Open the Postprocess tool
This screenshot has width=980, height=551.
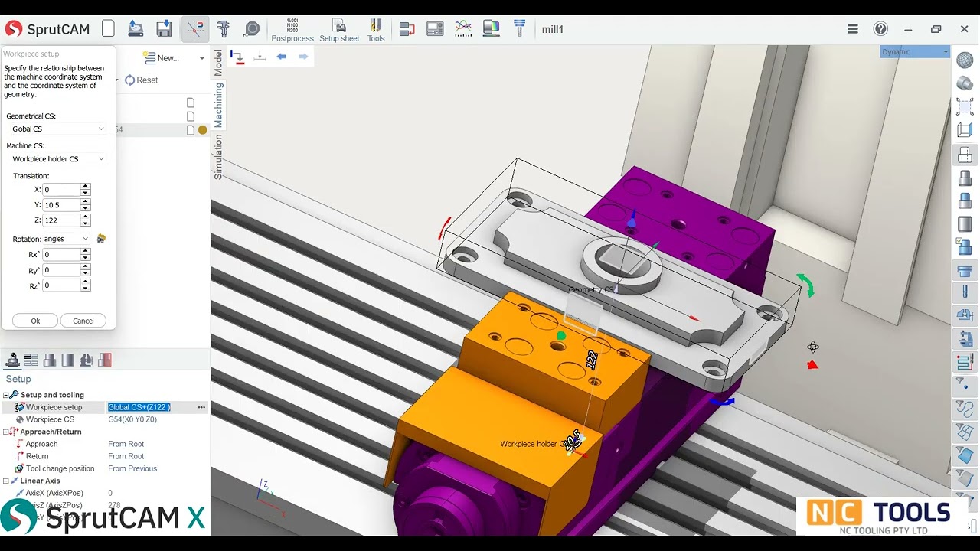click(x=292, y=30)
